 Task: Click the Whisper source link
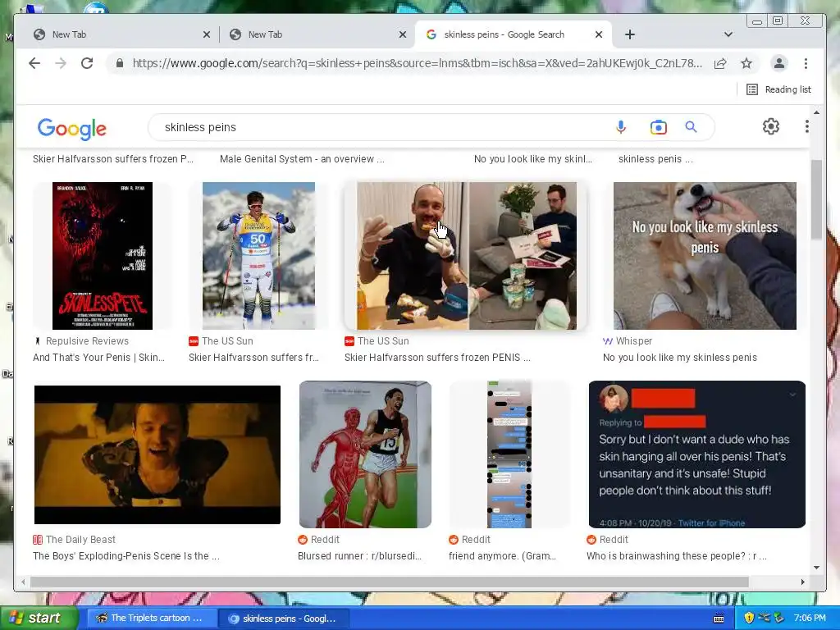coord(628,340)
